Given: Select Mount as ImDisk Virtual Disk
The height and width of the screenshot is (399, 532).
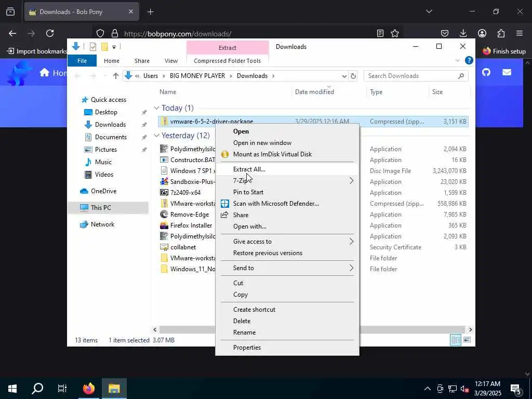Looking at the screenshot, I should [287, 154].
